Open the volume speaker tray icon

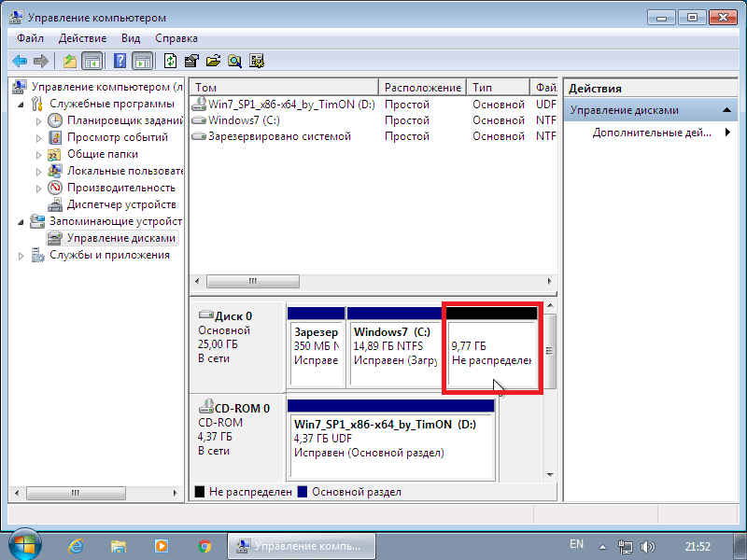(x=648, y=547)
